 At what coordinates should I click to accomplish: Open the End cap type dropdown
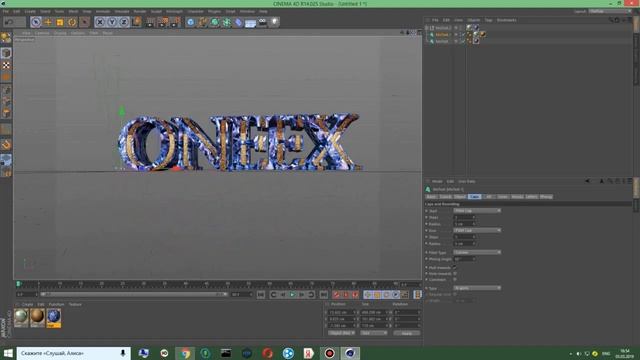[x=477, y=230]
